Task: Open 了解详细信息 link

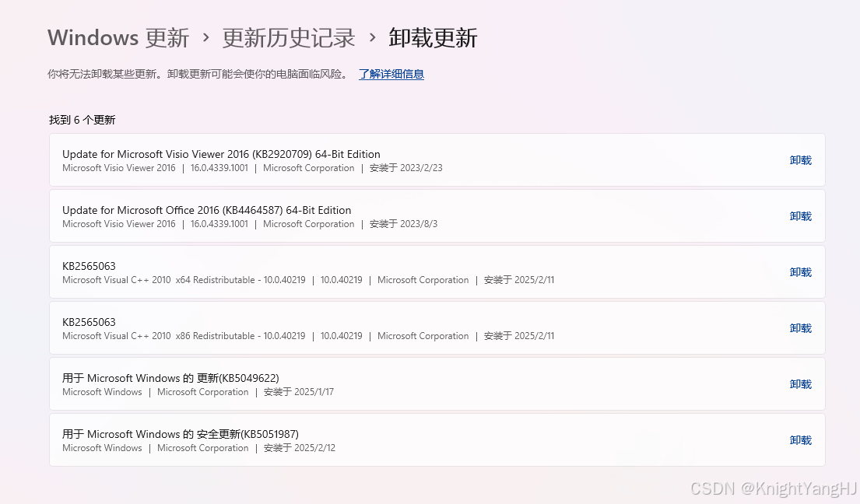Action: click(x=391, y=74)
